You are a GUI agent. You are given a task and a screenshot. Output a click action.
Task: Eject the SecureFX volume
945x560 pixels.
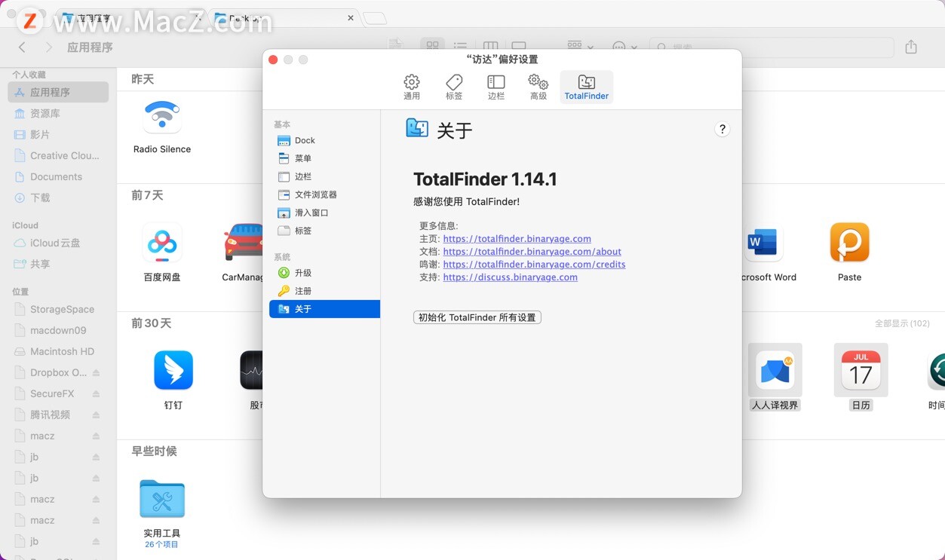click(x=97, y=394)
